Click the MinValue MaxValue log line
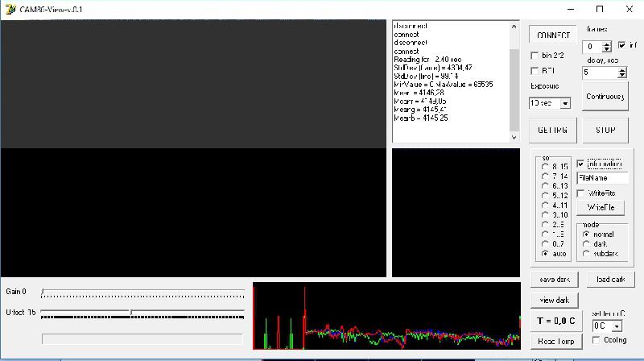The image size is (644, 361). 444,85
